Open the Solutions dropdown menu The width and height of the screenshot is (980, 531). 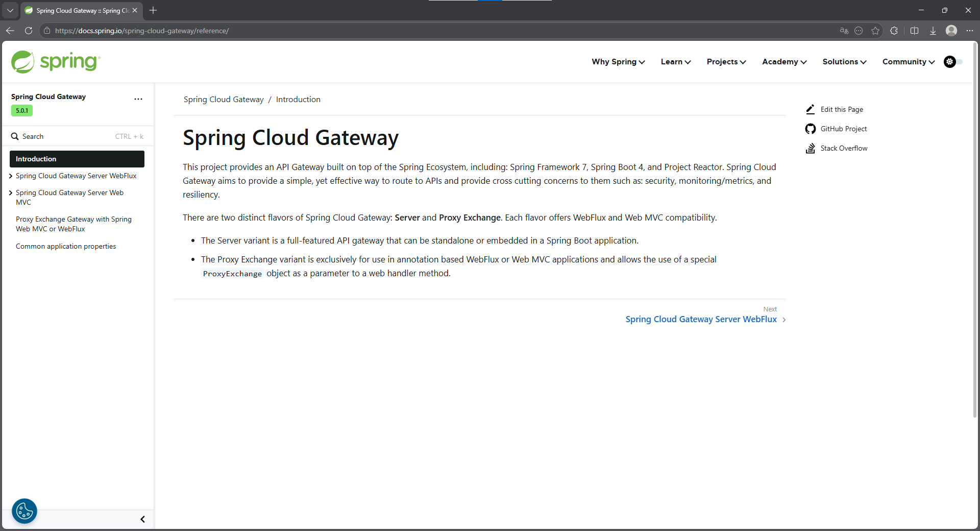[x=844, y=62]
